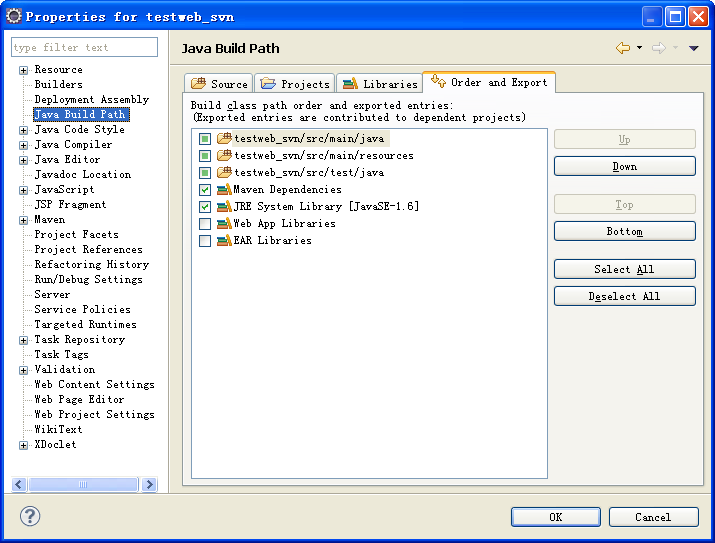
Task: Click the right scroll arrow in sidebar
Action: click(150, 484)
